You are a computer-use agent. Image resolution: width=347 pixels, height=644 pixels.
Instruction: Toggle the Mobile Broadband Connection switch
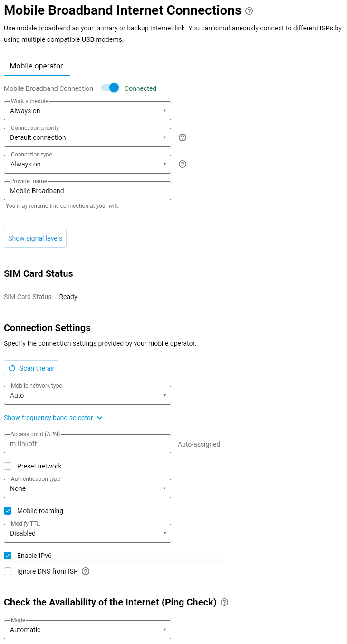pos(110,88)
